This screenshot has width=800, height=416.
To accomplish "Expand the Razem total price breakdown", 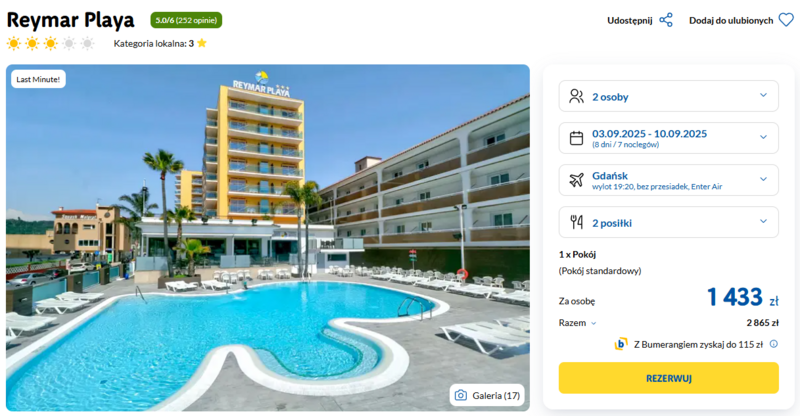I will [x=578, y=323].
